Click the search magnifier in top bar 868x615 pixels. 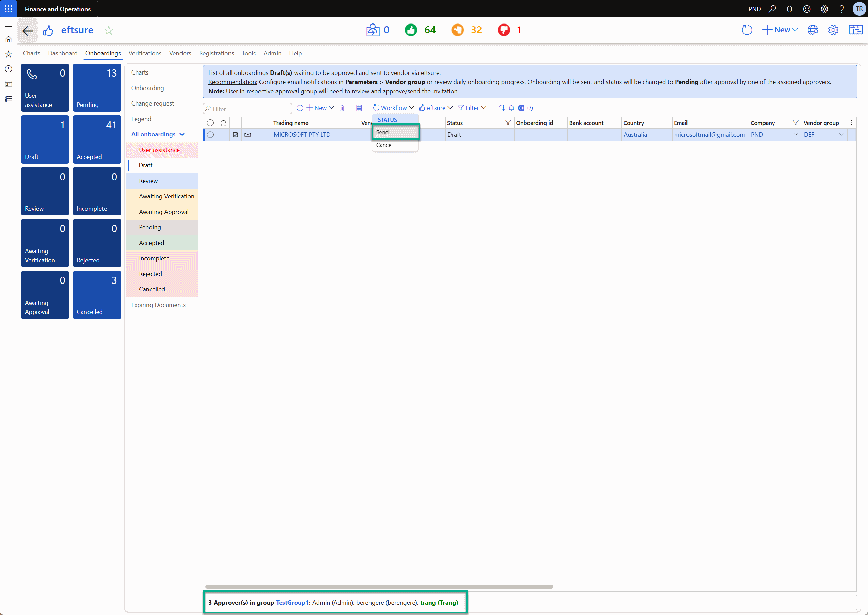click(772, 9)
